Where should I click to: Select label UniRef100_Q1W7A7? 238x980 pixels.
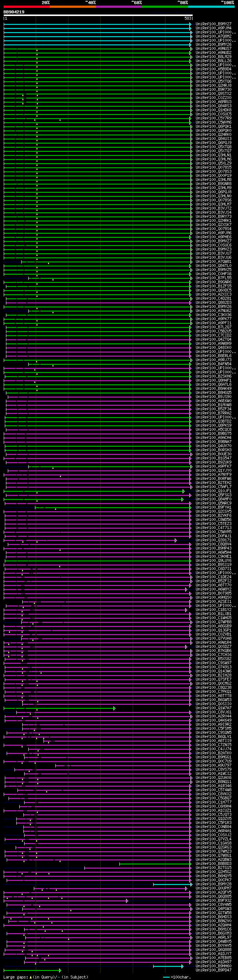[214, 708]
